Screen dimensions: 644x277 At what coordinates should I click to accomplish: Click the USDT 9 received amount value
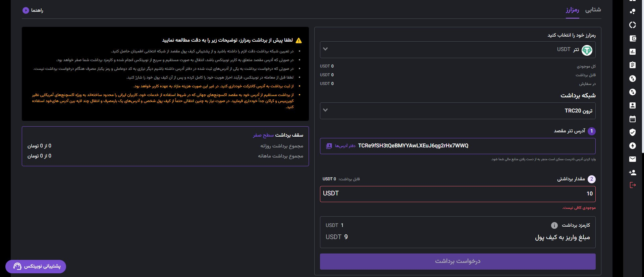337,237
